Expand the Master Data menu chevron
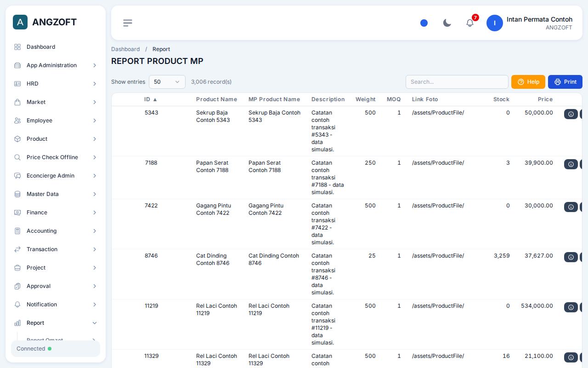Screen dimensions: 588x368 pyautogui.click(x=95, y=194)
